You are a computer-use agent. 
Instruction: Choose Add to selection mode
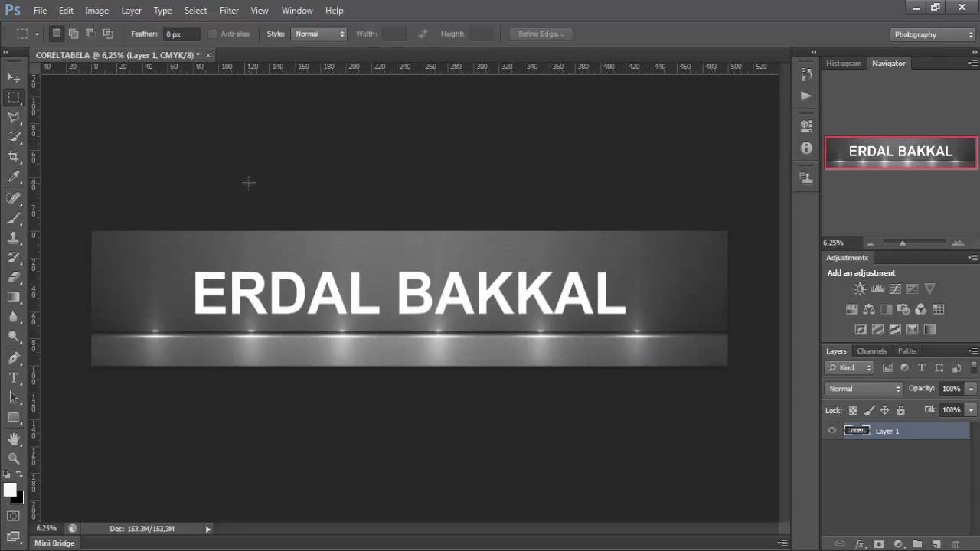73,34
